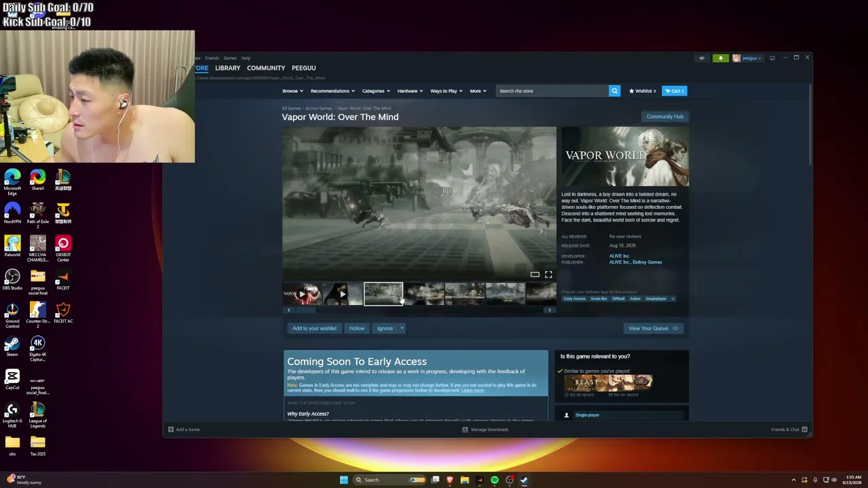Open Ground Control desktop icon
Screen dimensions: 868x488
[12, 315]
